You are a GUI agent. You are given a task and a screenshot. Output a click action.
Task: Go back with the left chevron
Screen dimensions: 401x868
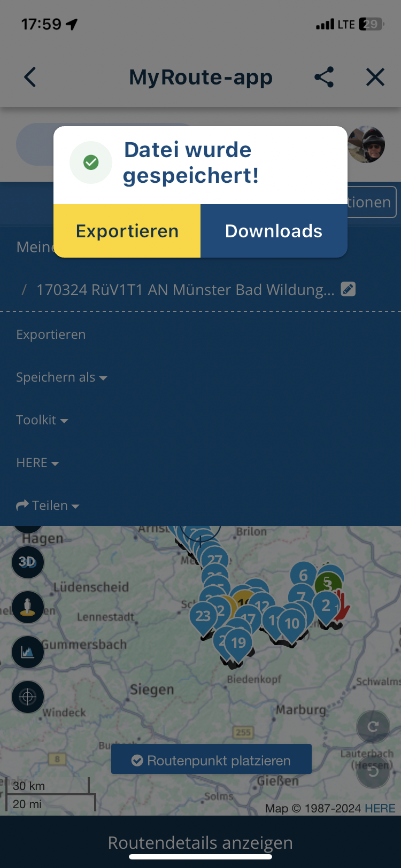[x=30, y=77]
